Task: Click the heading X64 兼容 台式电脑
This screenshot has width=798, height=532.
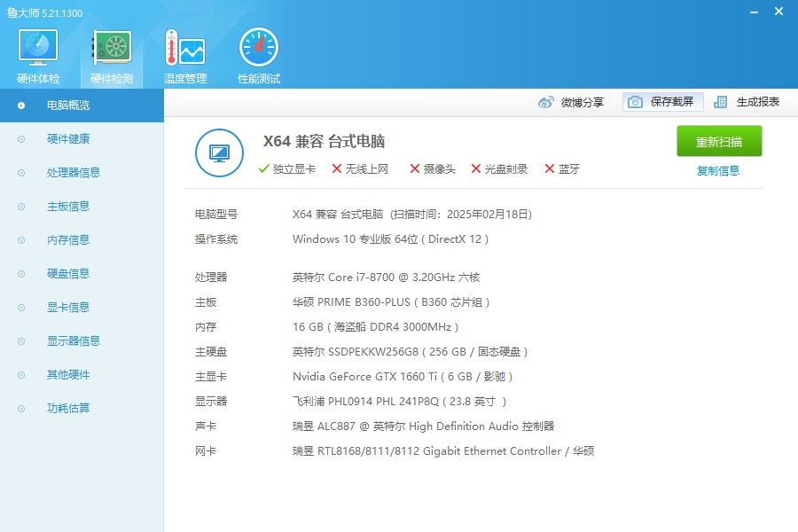Action: [x=325, y=141]
